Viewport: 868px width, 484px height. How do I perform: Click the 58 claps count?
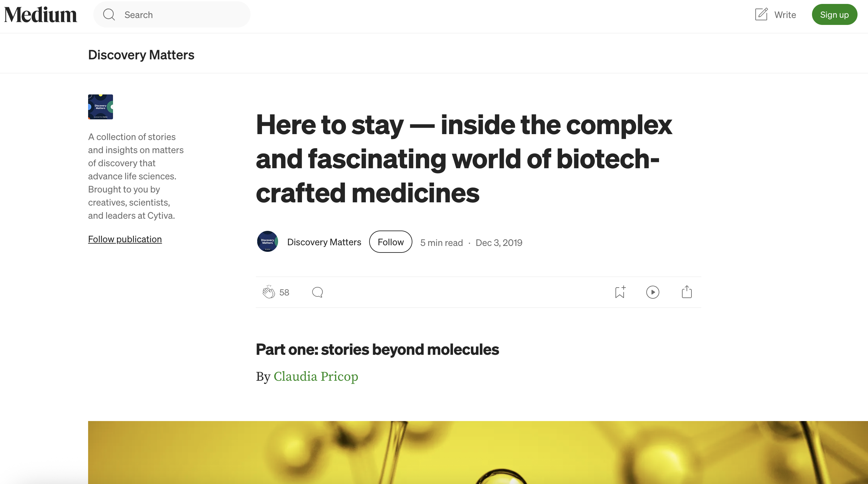coord(284,292)
